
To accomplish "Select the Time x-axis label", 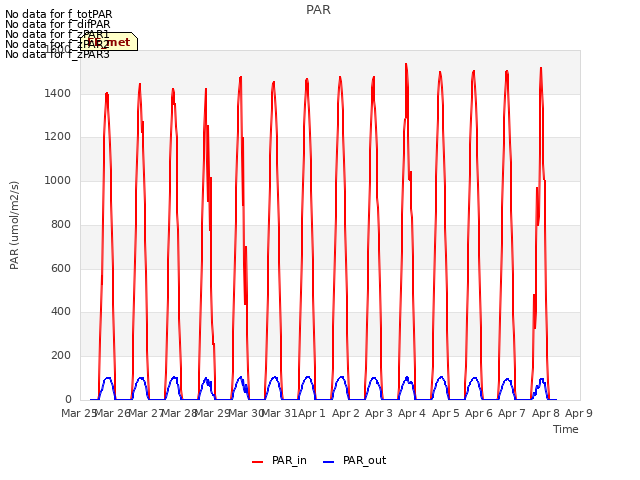I will pos(566,429).
